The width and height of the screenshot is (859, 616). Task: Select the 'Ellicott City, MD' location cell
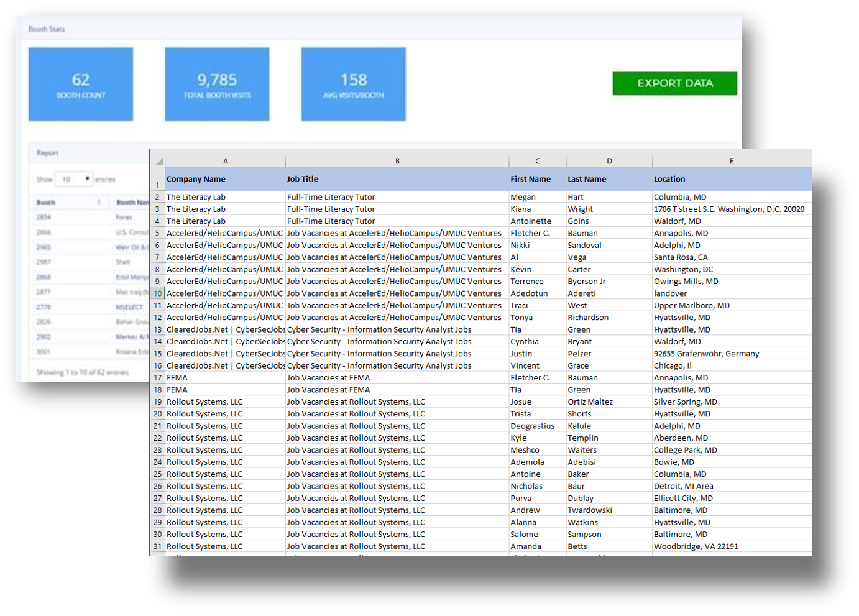[732, 499]
